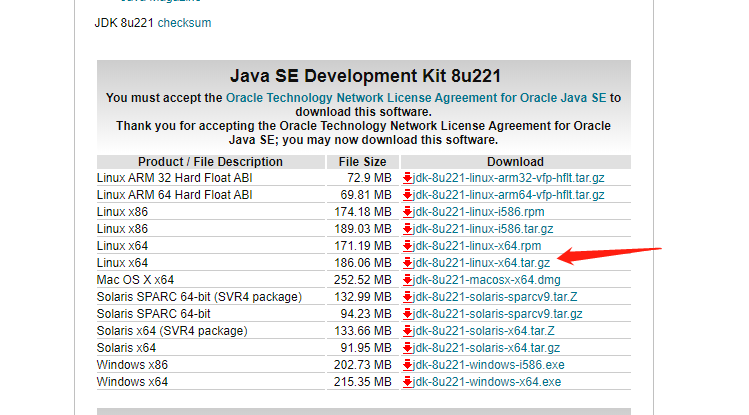749x415 pixels.
Task: Click the 189.03 MB file size value
Action: pyautogui.click(x=363, y=229)
